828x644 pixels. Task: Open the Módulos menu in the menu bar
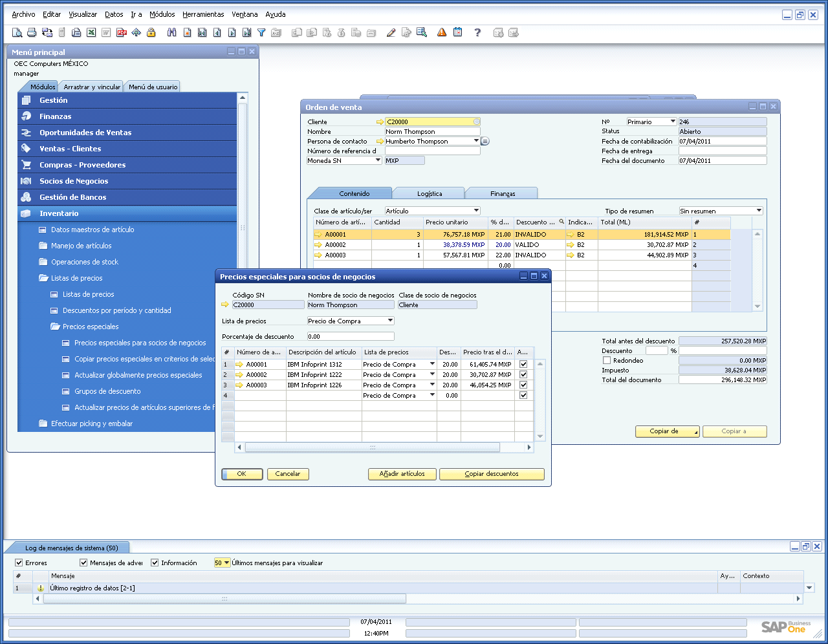pos(162,14)
